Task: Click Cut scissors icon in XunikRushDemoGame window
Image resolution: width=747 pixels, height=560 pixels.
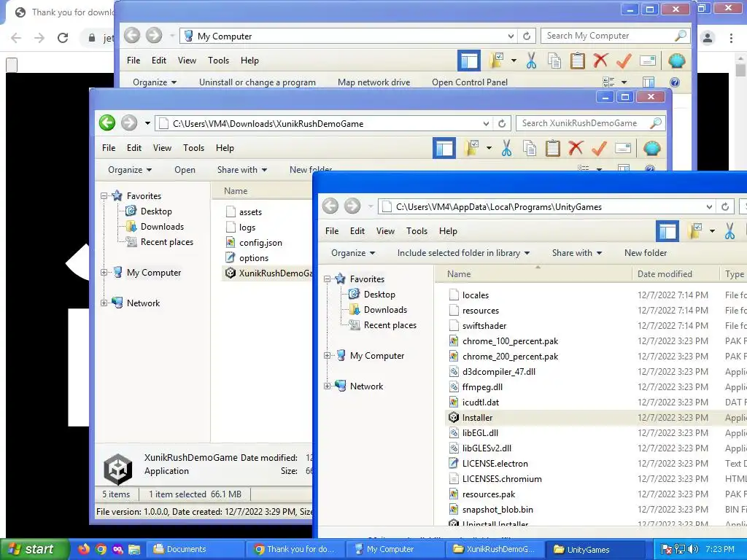Action: [x=506, y=148]
